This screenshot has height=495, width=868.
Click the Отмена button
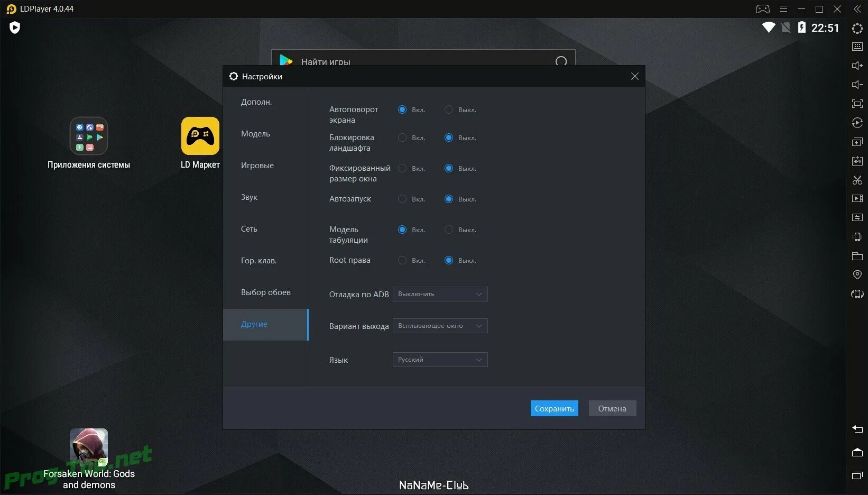pyautogui.click(x=612, y=408)
